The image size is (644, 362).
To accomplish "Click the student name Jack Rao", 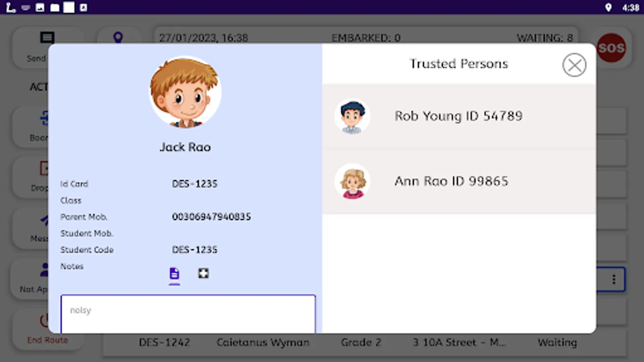I will pyautogui.click(x=185, y=147).
